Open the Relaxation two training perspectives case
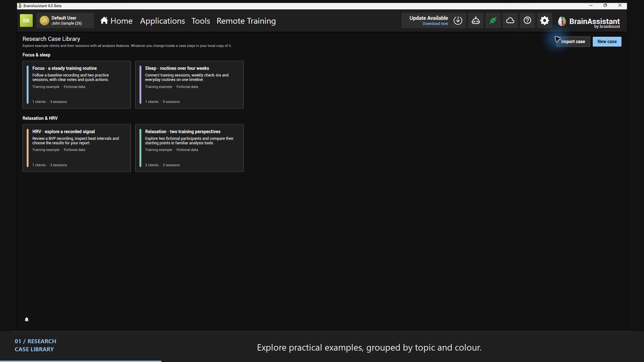Image resolution: width=644 pixels, height=362 pixels. click(189, 148)
